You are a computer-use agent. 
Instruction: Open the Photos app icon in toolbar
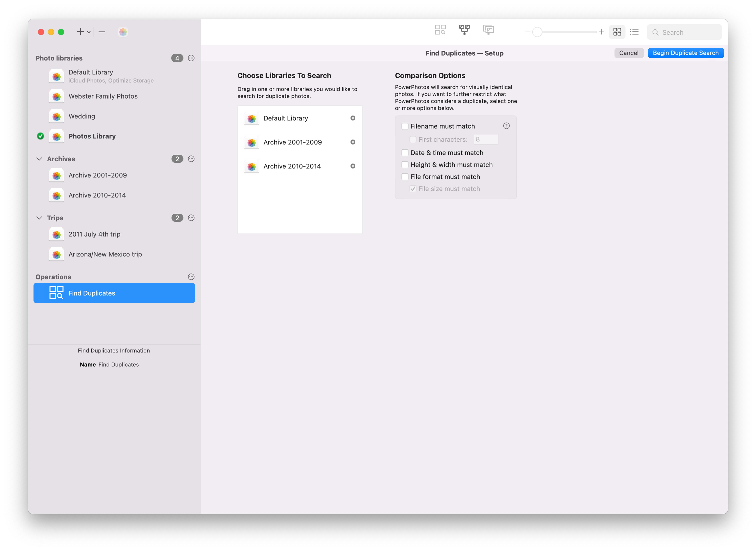(123, 32)
